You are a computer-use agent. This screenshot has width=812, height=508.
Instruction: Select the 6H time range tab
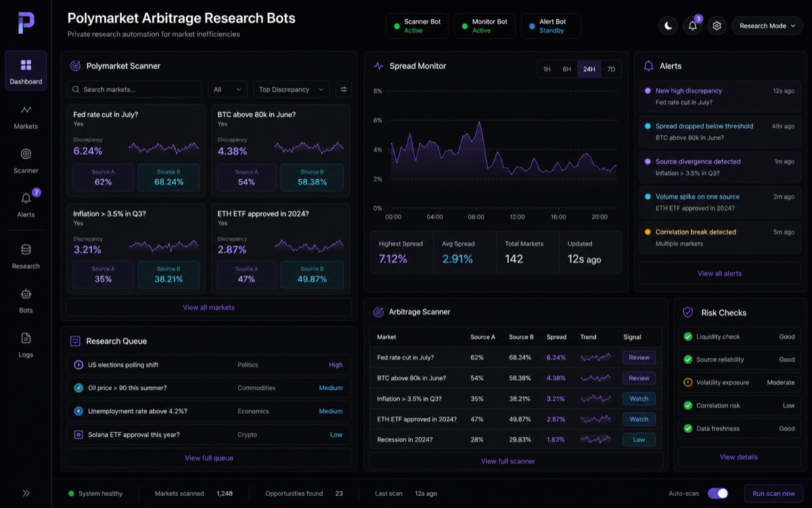(567, 69)
